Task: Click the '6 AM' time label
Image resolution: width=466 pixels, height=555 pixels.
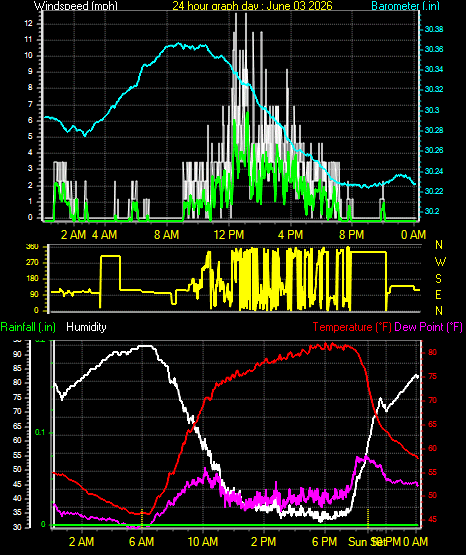Action: (142, 542)
